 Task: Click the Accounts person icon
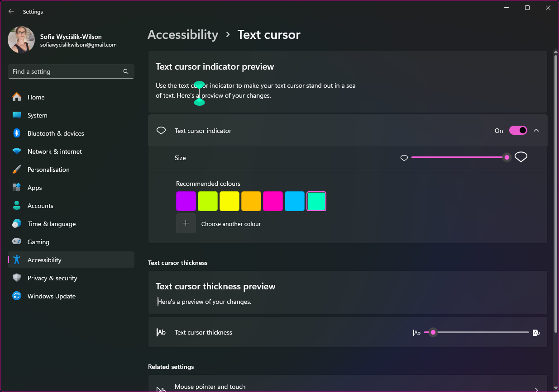pos(17,206)
